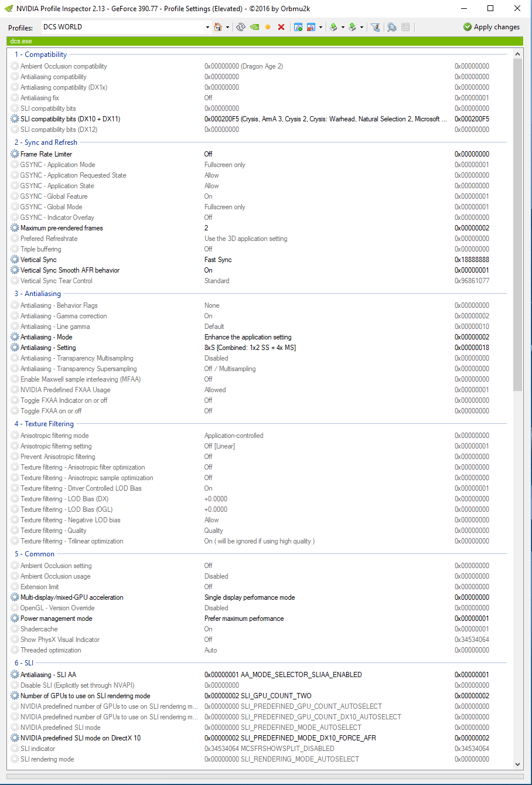Click the '5 - Common' group header

pyautogui.click(x=35, y=554)
